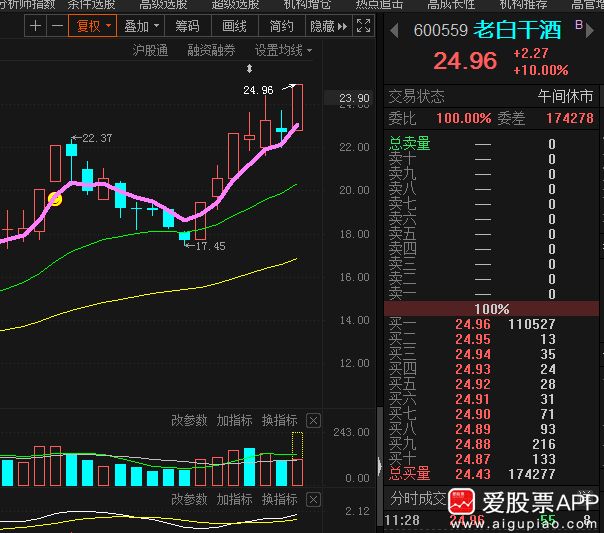Screen dimensions: 604x533
Task: Click 换指标 in bottom indicator panel
Action: pos(280,499)
